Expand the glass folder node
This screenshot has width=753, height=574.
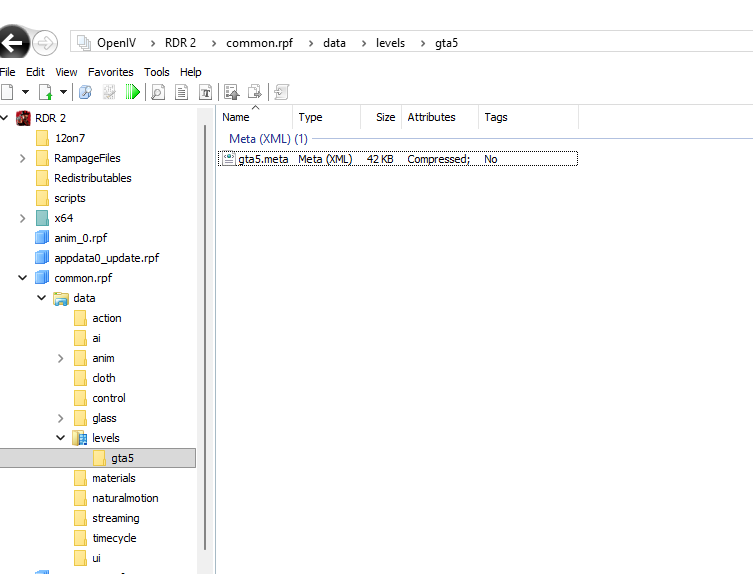coord(61,418)
